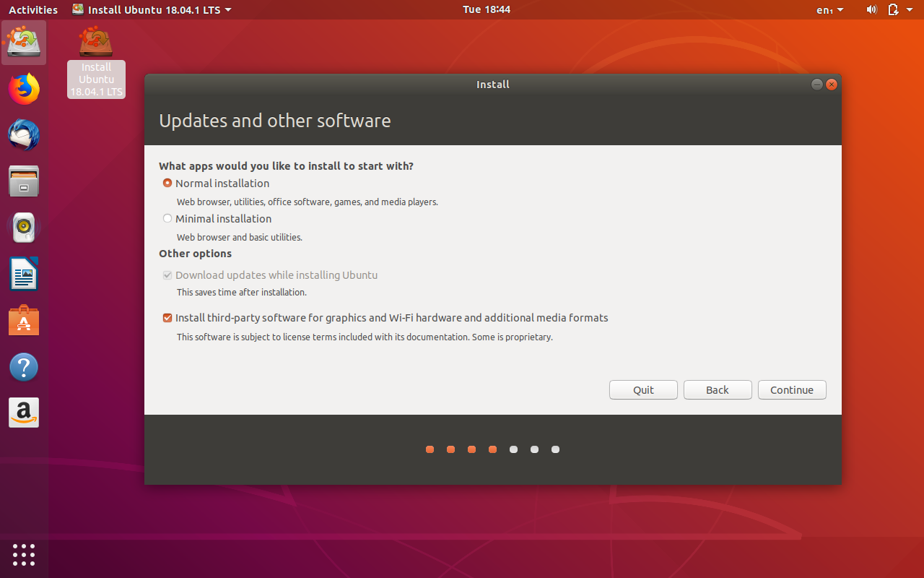Open the clock showing Tue 18:44
This screenshot has width=924, height=578.
pos(486,9)
